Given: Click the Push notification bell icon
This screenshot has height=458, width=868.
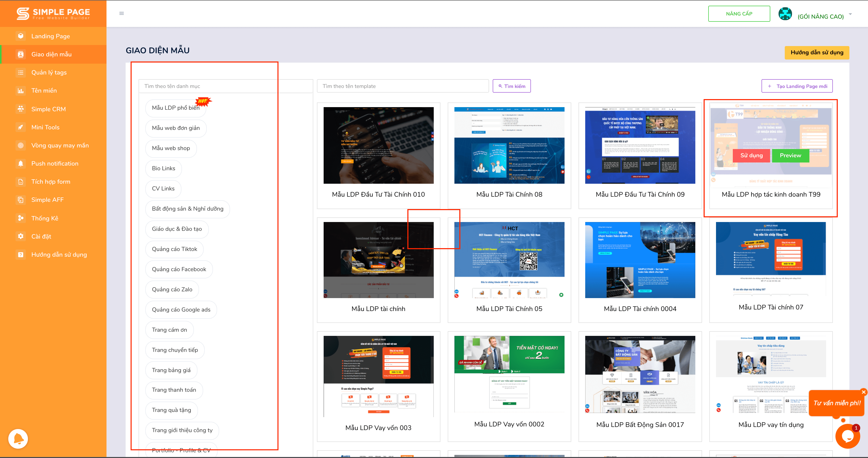Looking at the screenshot, I should point(20,163).
